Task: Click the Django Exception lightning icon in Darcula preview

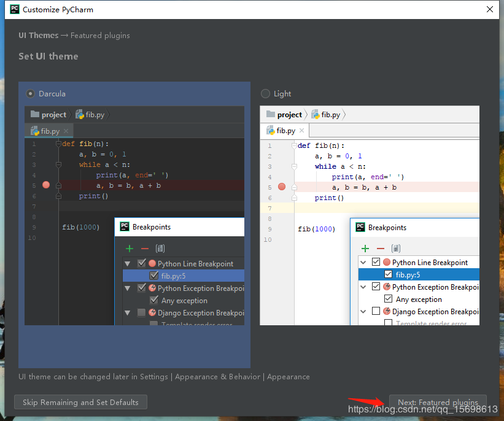Action: 152,312
